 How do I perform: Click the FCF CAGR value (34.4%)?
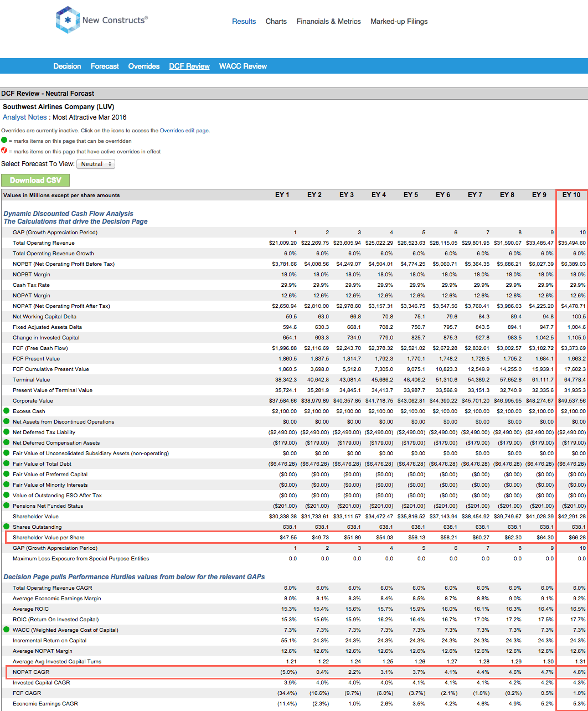[x=287, y=693]
